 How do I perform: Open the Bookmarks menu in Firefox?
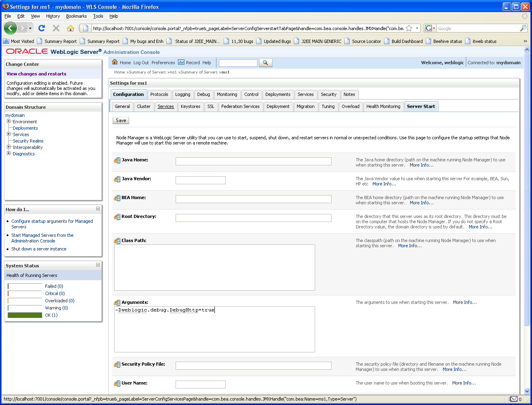point(76,16)
